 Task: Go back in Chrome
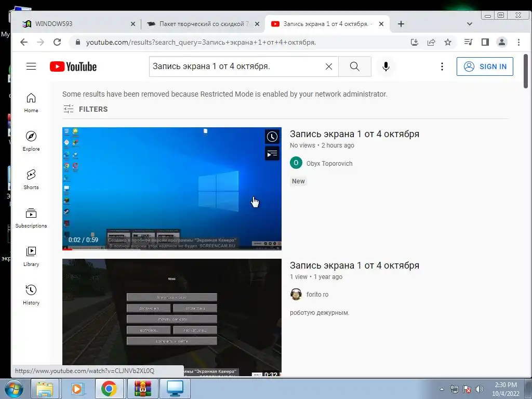click(x=24, y=42)
